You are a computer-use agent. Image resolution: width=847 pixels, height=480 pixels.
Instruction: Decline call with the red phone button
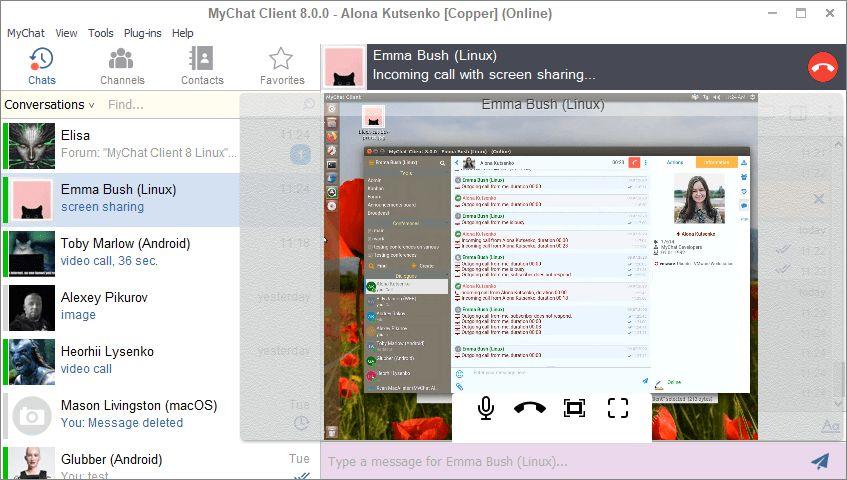(822, 67)
